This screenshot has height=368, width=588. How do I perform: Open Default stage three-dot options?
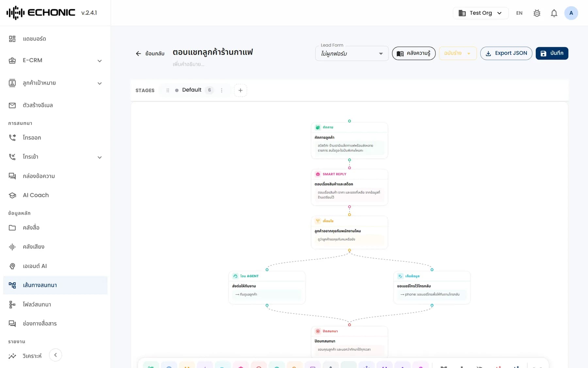[x=221, y=90]
